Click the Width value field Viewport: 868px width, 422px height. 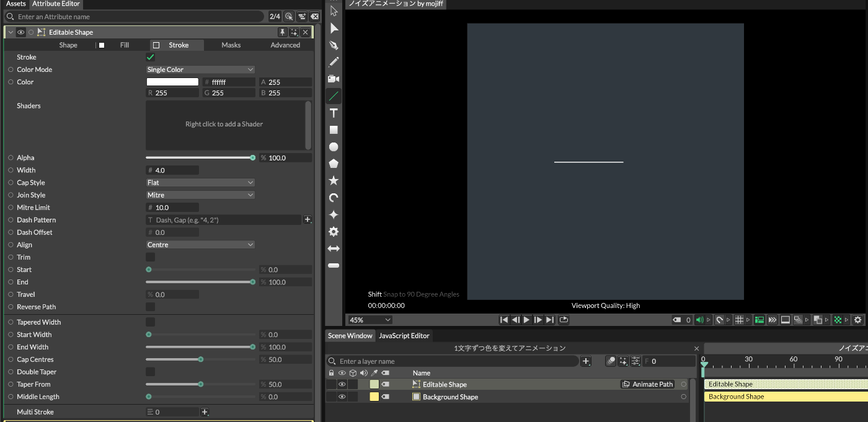[x=172, y=170]
